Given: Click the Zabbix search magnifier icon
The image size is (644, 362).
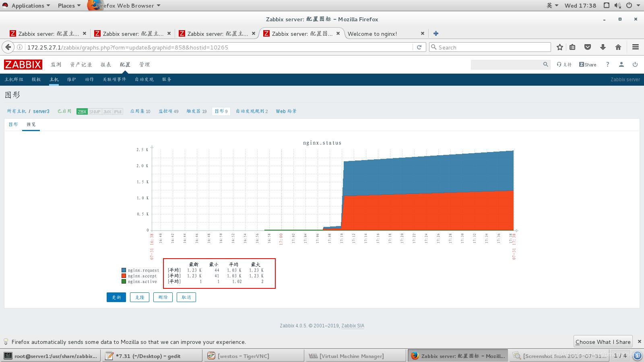Looking at the screenshot, I should [x=545, y=64].
